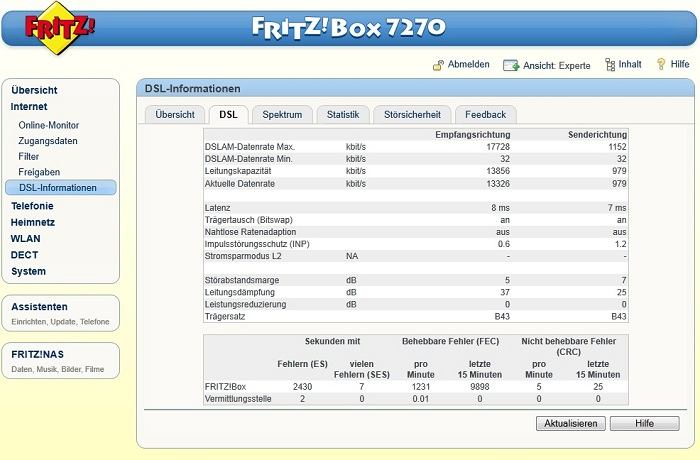Open Assistenten panel link
The image size is (700, 460).
[39, 307]
